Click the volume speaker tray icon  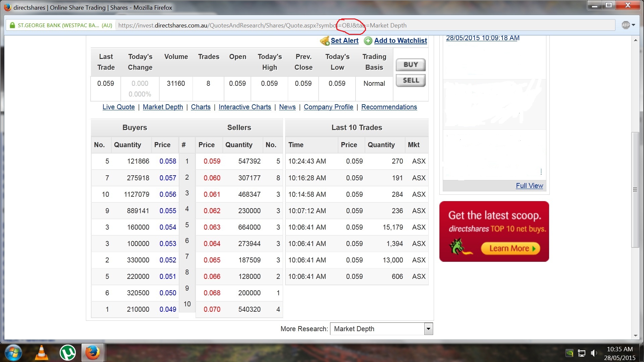[594, 353]
